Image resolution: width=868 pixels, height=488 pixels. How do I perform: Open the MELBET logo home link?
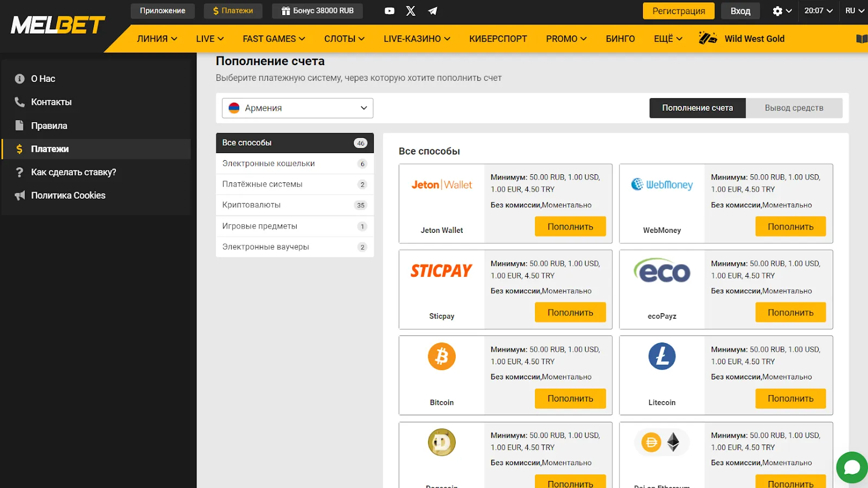58,25
